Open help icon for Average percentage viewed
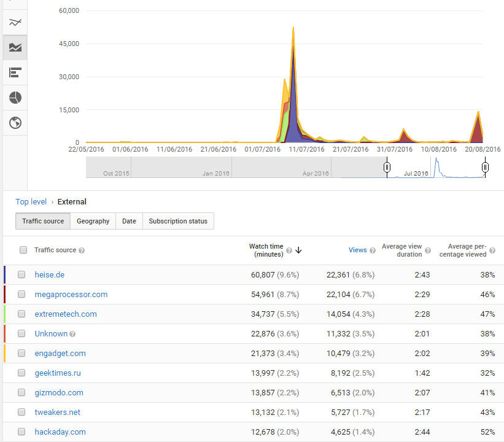The height and width of the screenshot is (442, 504). point(492,250)
